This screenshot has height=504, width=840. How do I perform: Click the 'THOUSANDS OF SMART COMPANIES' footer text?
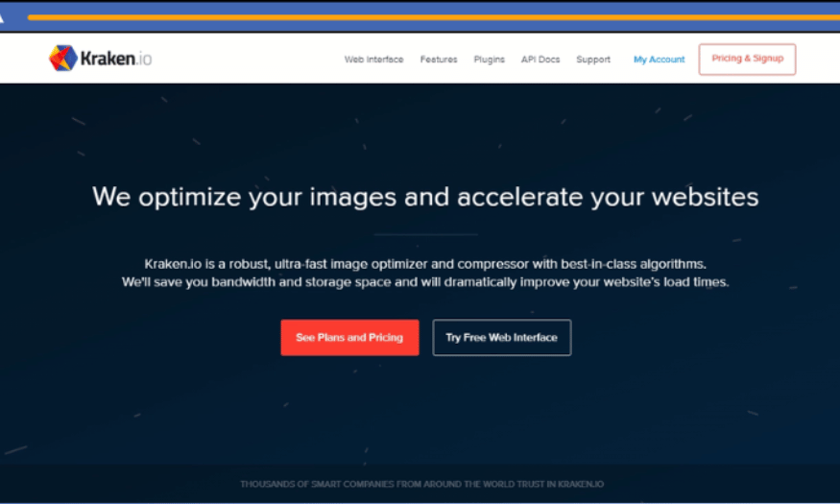[x=422, y=484]
